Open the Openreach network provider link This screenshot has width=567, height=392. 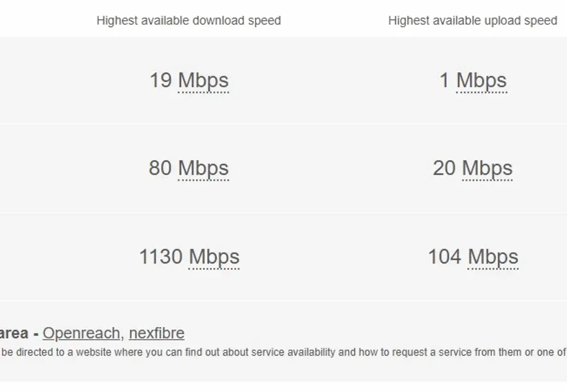(x=81, y=333)
